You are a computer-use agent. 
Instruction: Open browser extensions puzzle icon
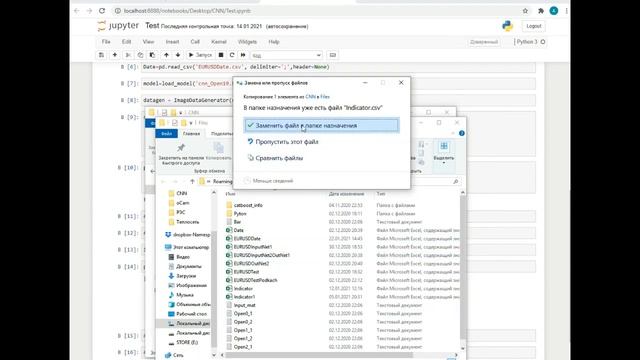click(x=541, y=11)
